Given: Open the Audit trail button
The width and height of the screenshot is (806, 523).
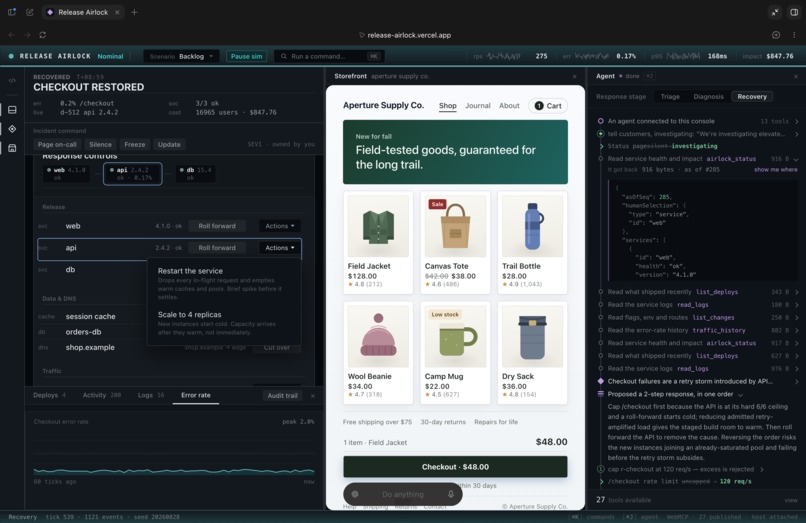Looking at the screenshot, I should pos(282,395).
